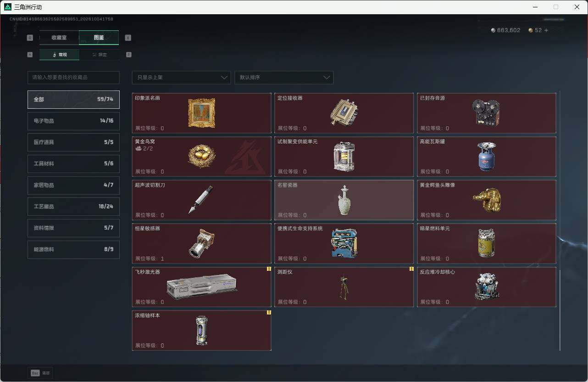Open the 只显示上架 filter dropdown
The image size is (588, 382).
(181, 78)
